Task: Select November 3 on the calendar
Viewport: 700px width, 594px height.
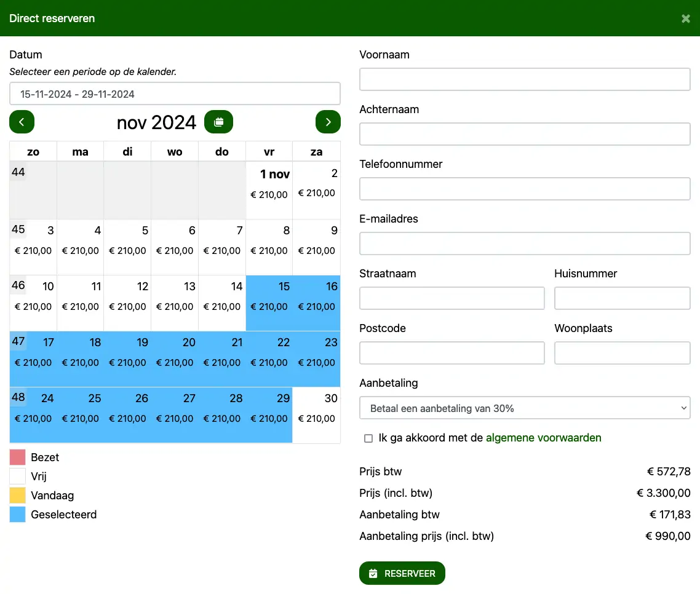Action: click(33, 247)
